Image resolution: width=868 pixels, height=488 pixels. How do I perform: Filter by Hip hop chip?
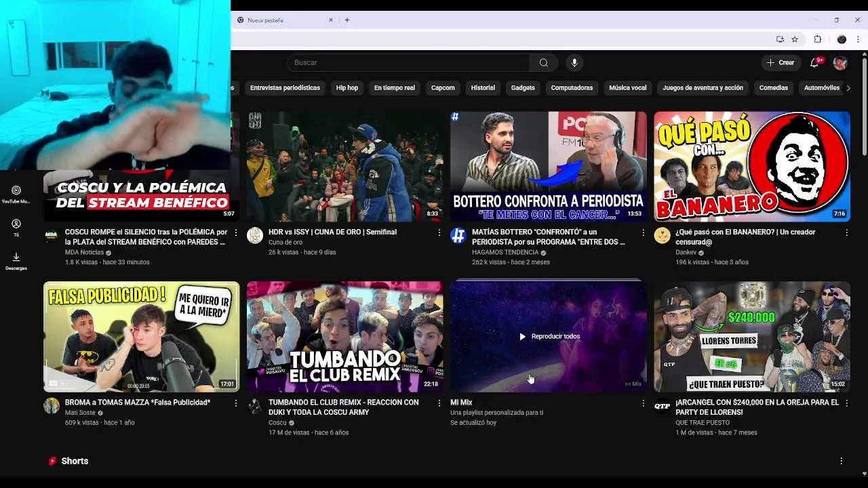(x=347, y=88)
